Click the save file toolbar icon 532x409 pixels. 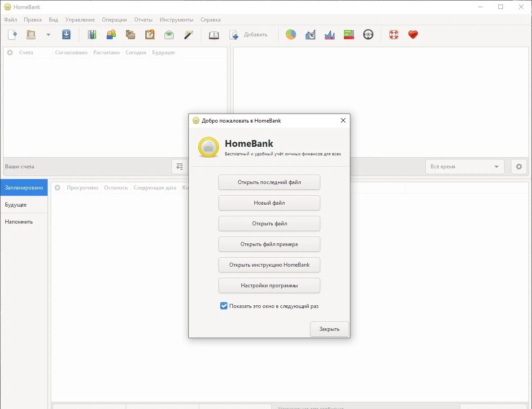(x=66, y=35)
